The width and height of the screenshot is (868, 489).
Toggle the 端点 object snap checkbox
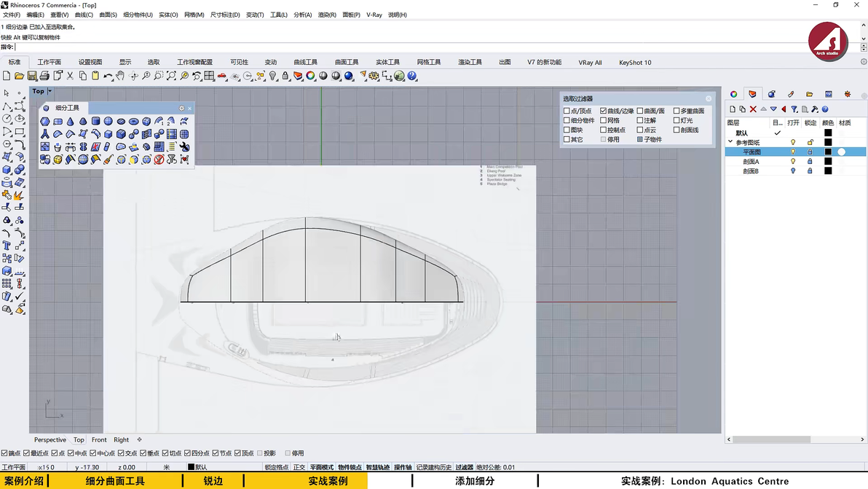coord(5,453)
